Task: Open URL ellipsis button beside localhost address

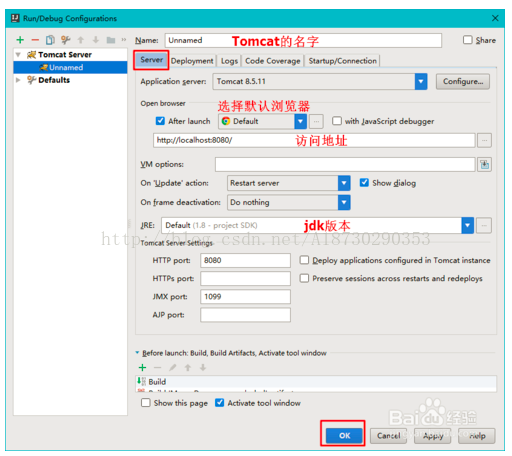Action: click(x=484, y=140)
